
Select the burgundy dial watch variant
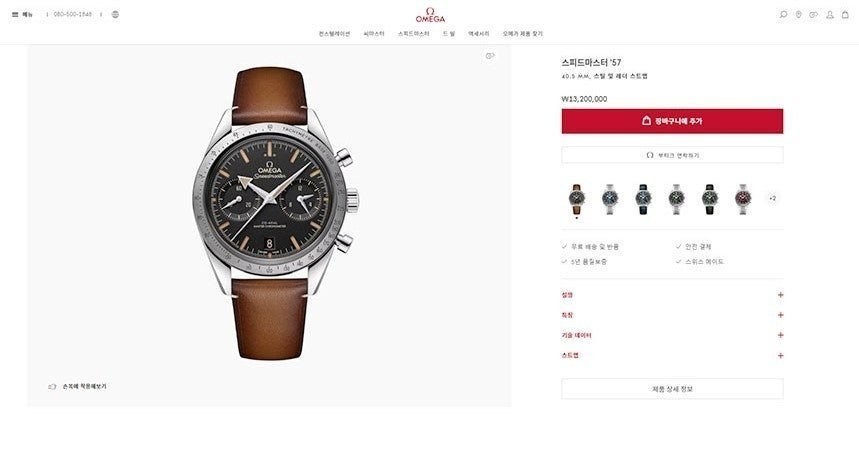click(x=743, y=199)
